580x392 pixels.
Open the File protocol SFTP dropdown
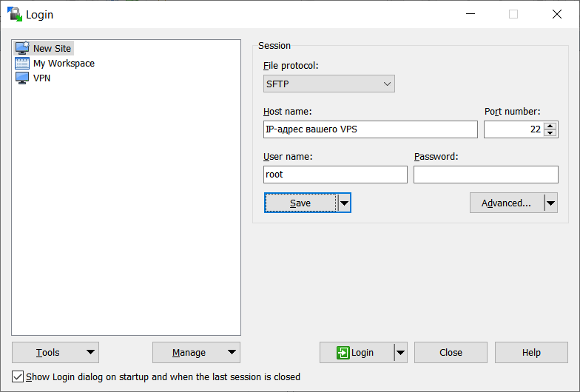coord(328,84)
